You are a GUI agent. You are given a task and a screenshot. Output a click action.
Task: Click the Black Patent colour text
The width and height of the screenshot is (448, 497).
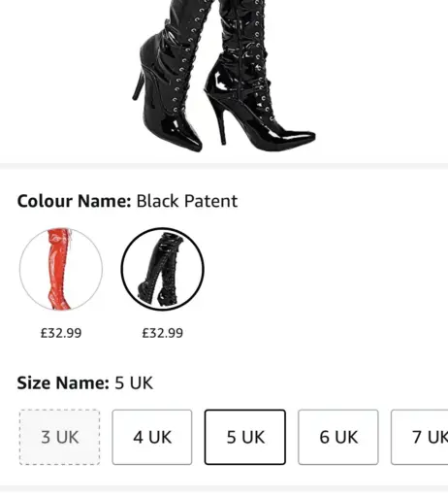(187, 201)
